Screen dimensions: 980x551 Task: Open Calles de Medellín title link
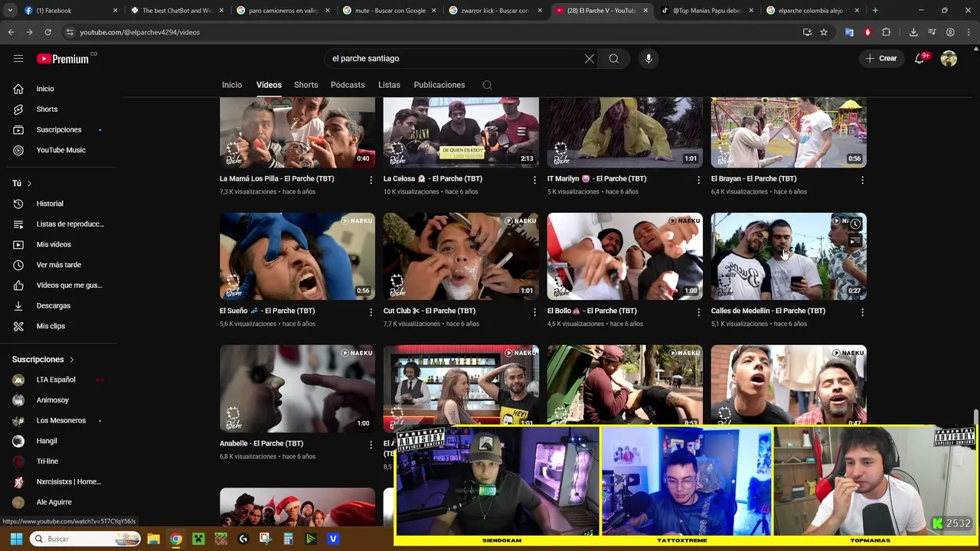point(768,311)
